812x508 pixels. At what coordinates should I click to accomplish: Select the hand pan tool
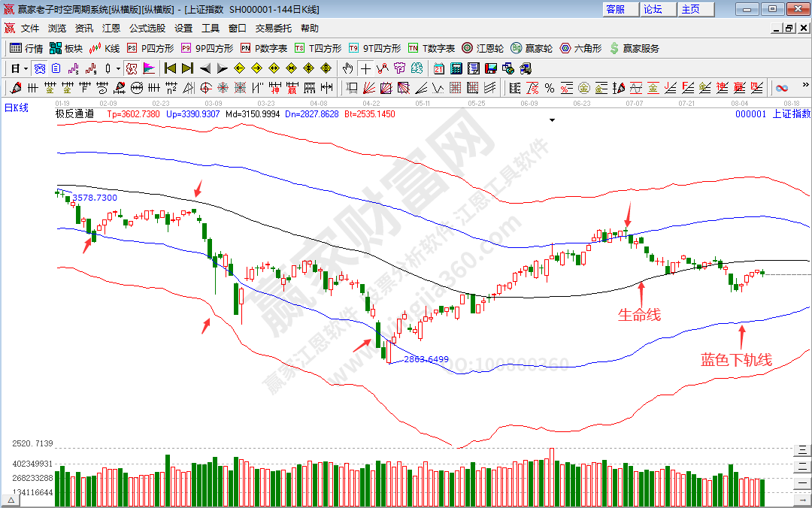pyautogui.click(x=348, y=68)
